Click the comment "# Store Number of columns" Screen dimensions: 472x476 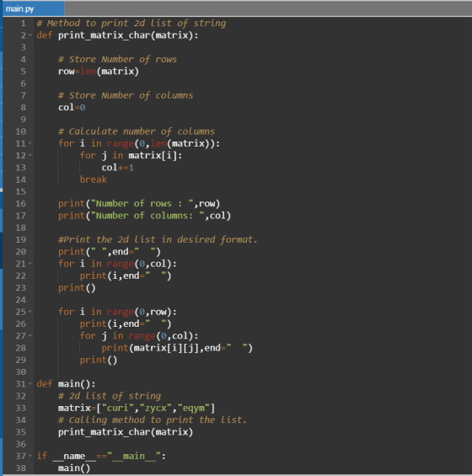tap(126, 96)
